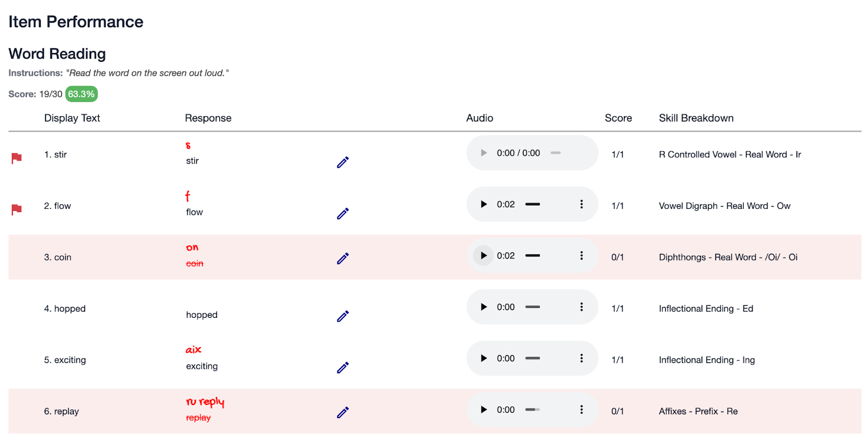The width and height of the screenshot is (868, 436).
Task: Open audio options menu for exciting
Action: (582, 358)
